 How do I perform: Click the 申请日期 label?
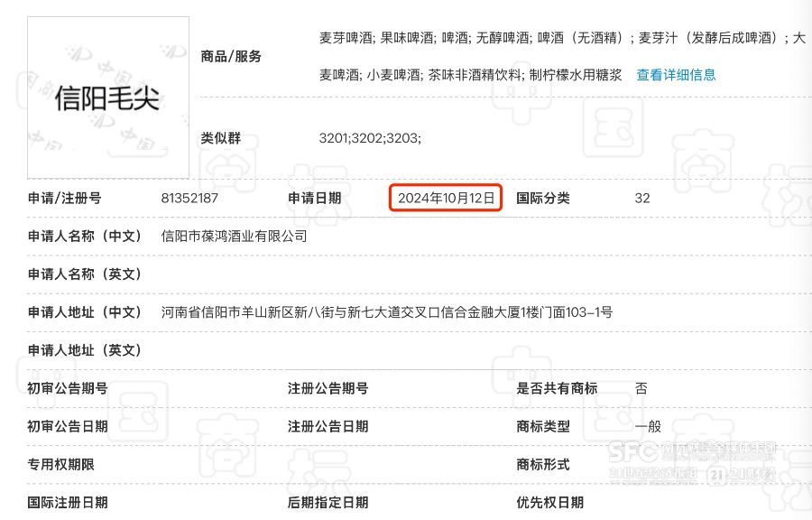click(314, 199)
